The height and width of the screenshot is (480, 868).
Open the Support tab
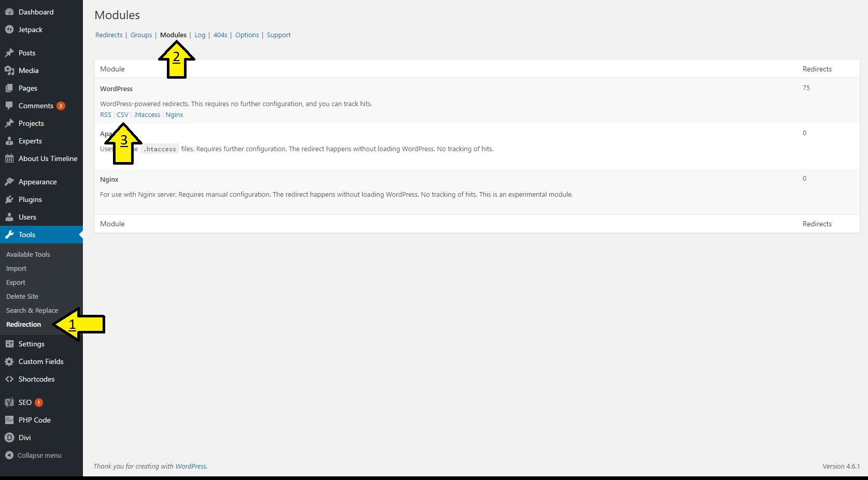[x=279, y=35]
